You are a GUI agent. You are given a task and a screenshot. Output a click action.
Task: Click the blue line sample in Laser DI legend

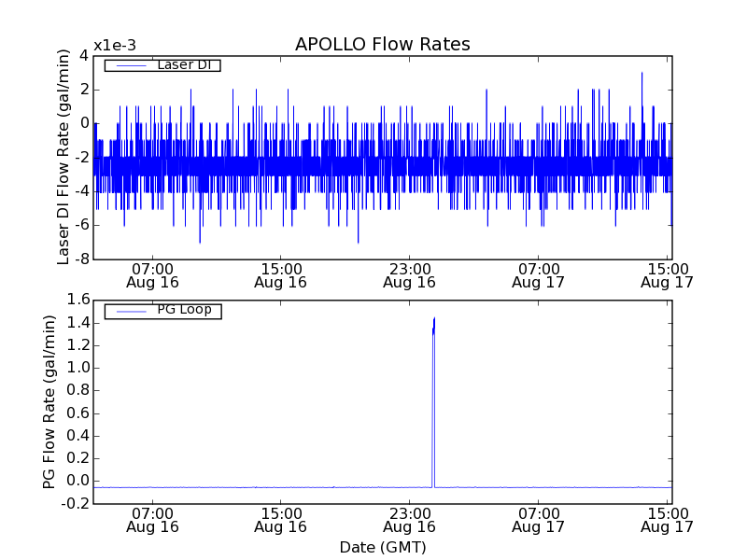pyautogui.click(x=129, y=65)
